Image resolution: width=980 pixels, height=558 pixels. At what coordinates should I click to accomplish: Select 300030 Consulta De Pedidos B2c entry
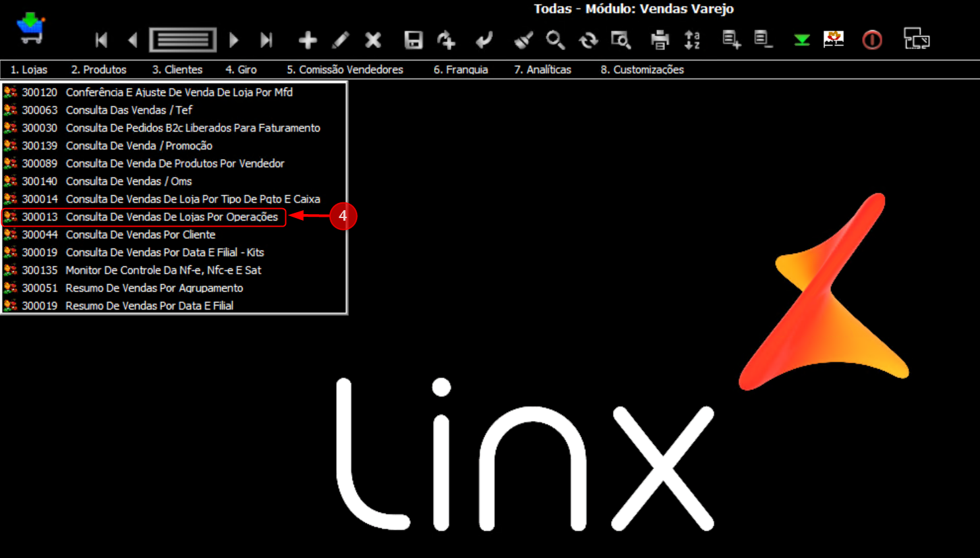174,128
